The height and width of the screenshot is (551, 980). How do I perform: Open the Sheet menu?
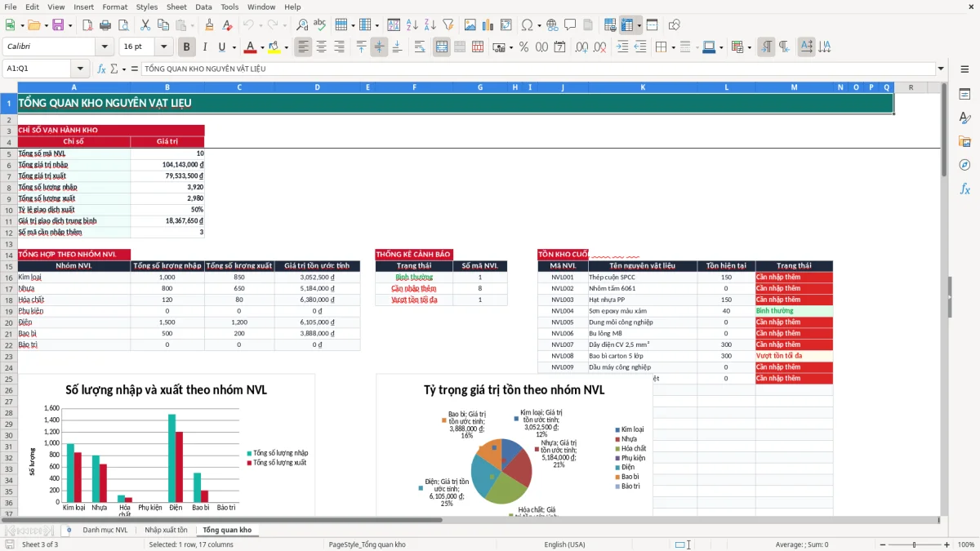(x=176, y=7)
